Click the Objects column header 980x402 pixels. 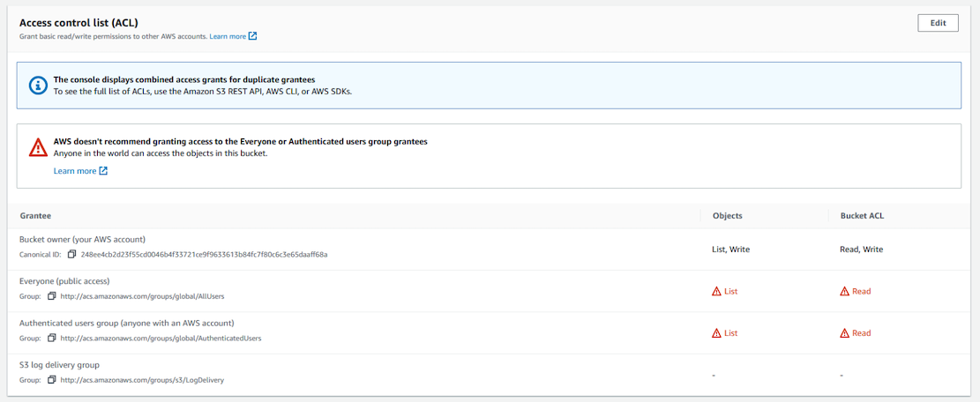coord(727,215)
